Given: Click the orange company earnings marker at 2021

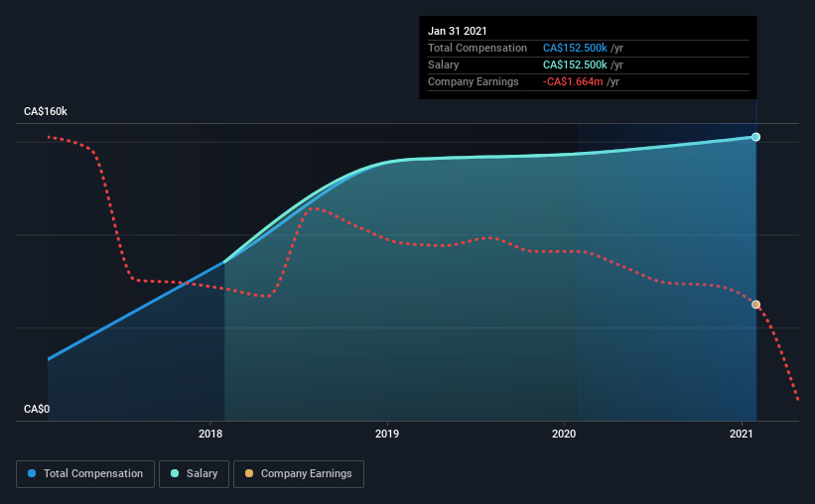Looking at the screenshot, I should point(755,305).
